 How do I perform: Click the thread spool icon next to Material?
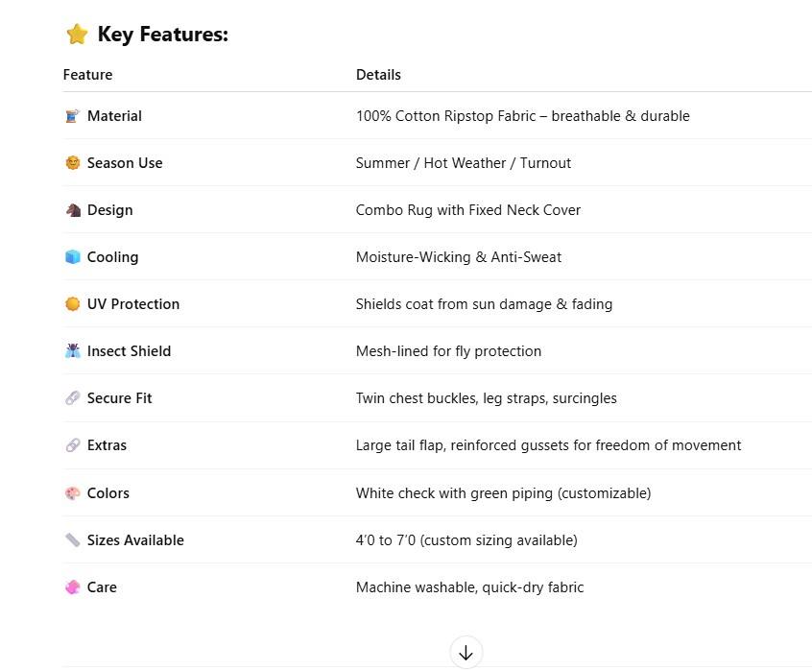click(72, 116)
